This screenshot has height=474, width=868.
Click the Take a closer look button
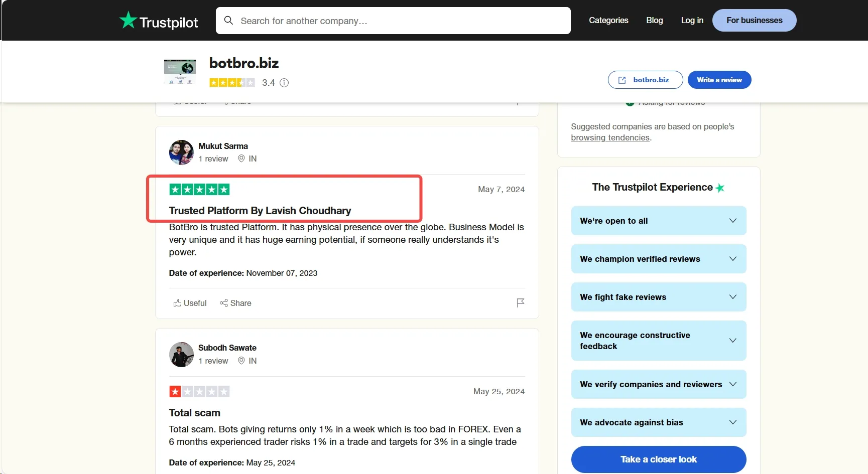tap(659, 459)
